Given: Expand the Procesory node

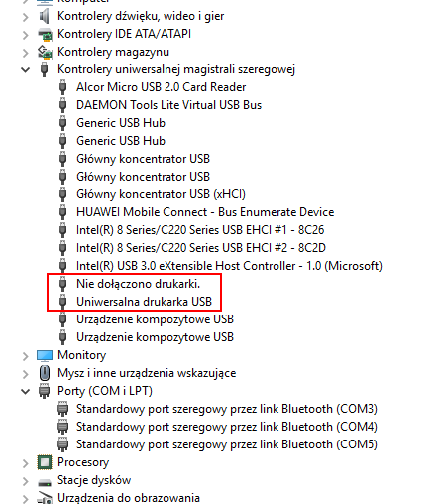Looking at the screenshot, I should pos(26,463).
